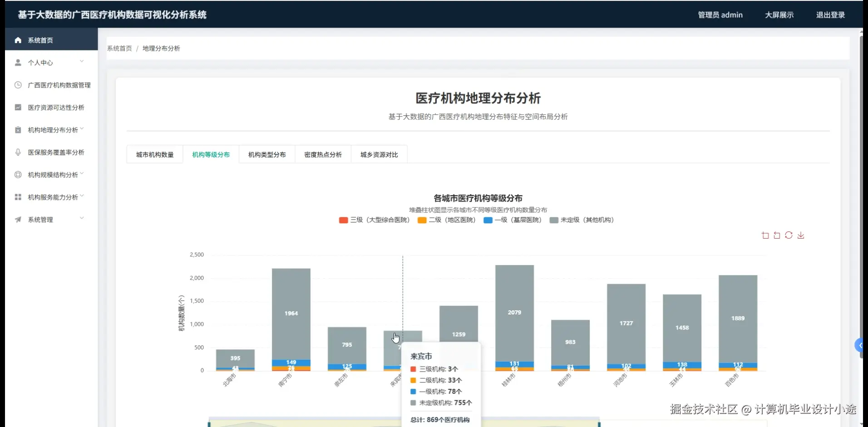The height and width of the screenshot is (427, 868).
Task: Click 退出登录 to log out
Action: 830,15
